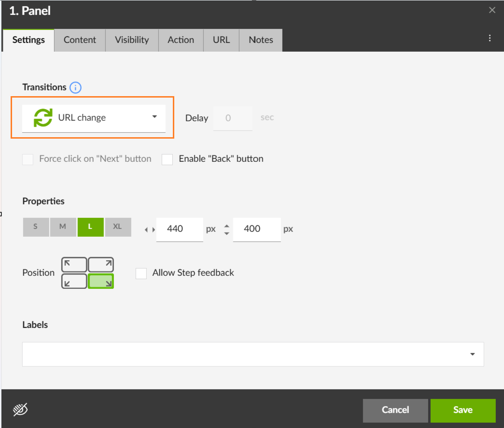Click the "Labels" section heading

click(x=35, y=325)
